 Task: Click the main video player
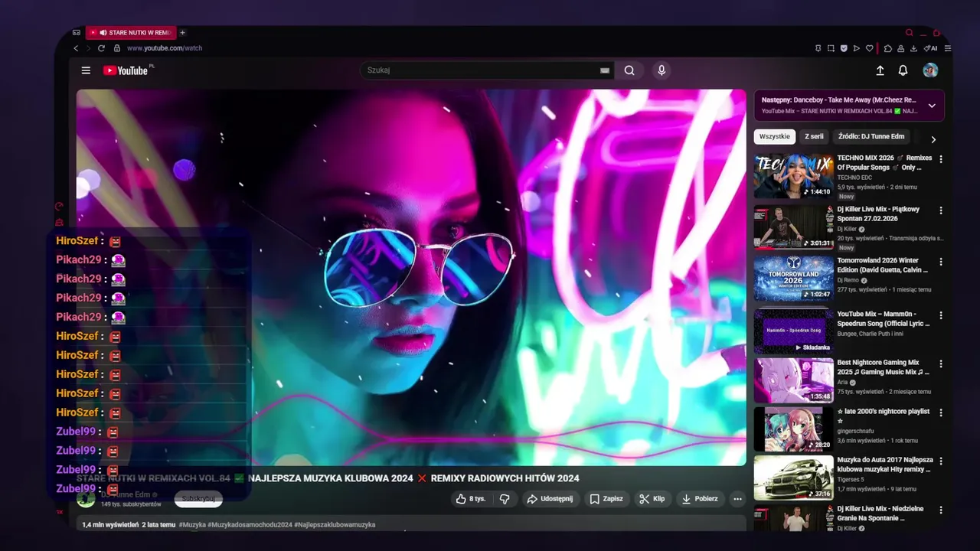(x=411, y=277)
